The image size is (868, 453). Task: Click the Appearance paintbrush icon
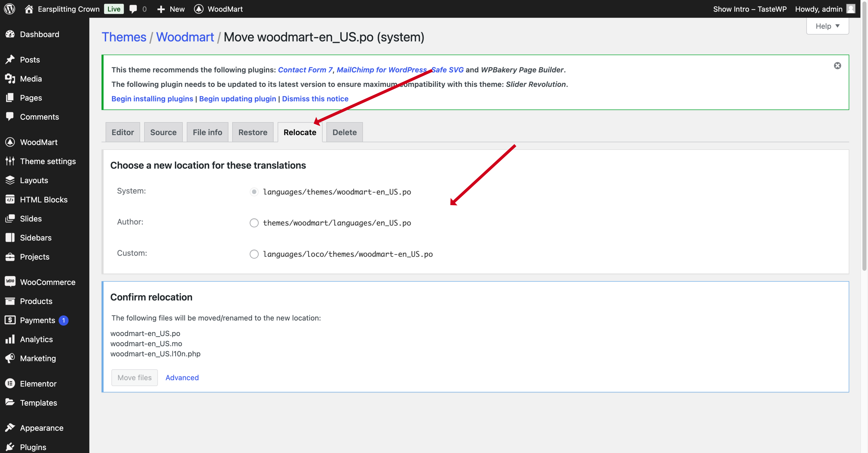coord(10,428)
